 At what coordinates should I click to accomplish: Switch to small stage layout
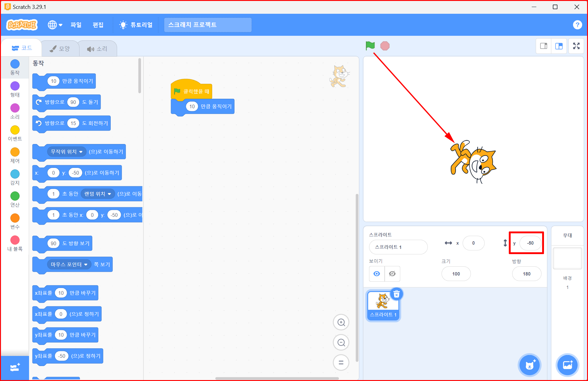click(x=544, y=46)
